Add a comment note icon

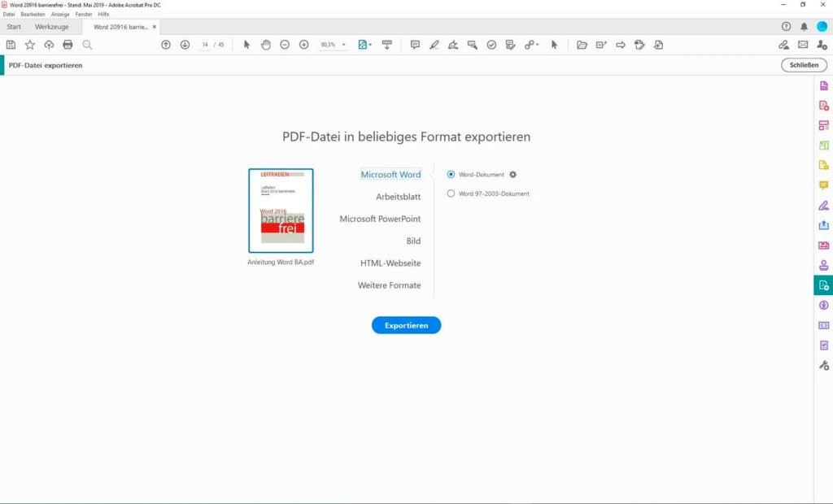[415, 46]
